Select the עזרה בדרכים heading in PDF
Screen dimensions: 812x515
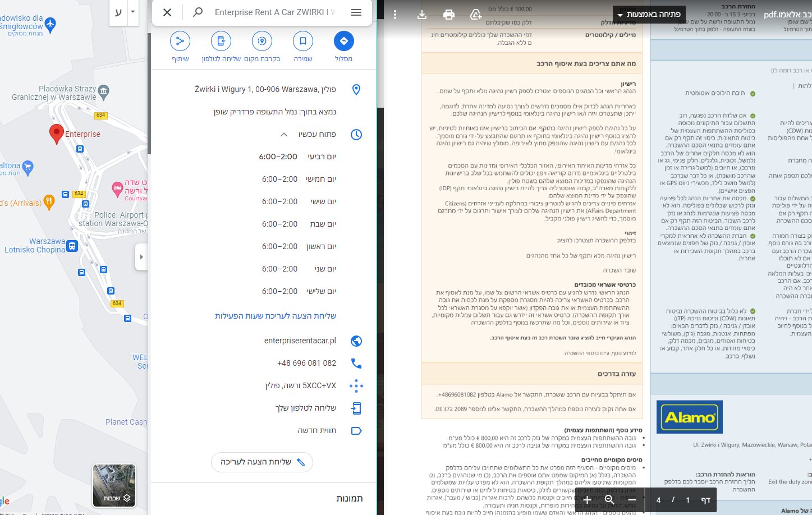tap(617, 374)
